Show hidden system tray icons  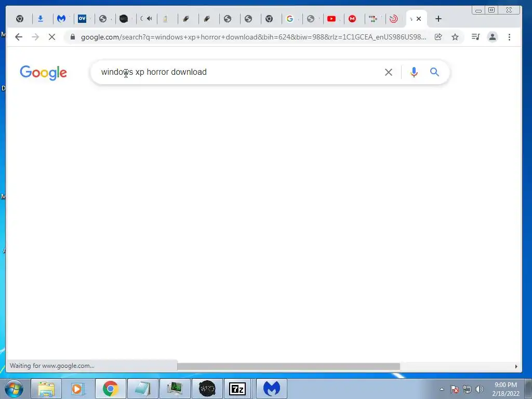[x=442, y=389]
